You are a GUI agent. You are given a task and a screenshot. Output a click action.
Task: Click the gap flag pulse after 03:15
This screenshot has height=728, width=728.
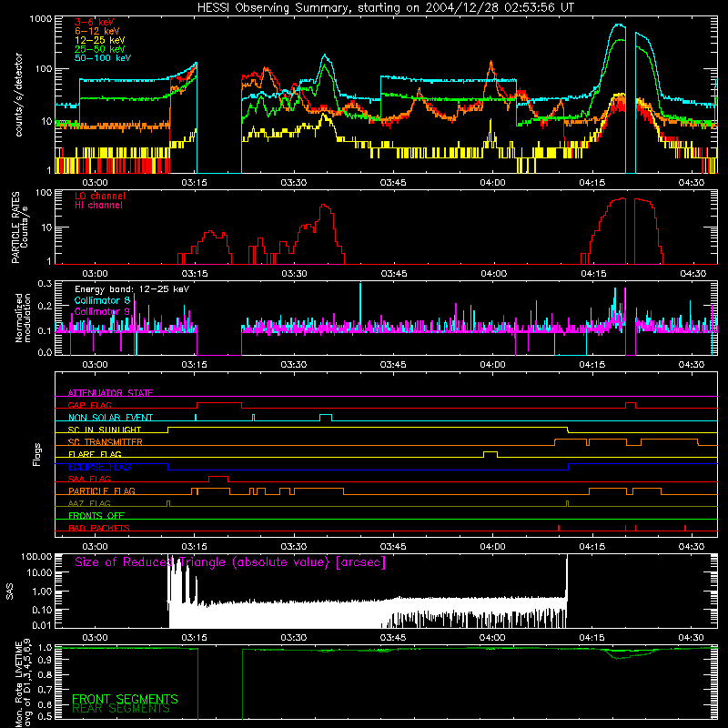pyautogui.click(x=219, y=404)
